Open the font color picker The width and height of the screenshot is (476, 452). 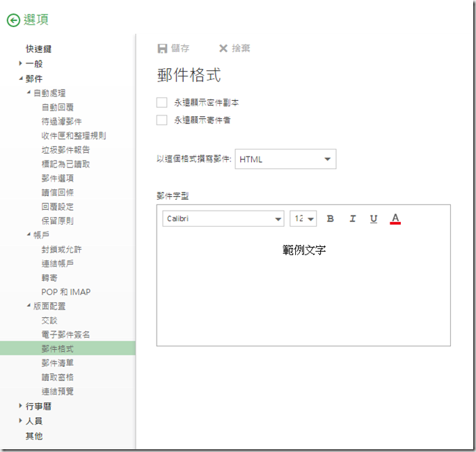395,219
